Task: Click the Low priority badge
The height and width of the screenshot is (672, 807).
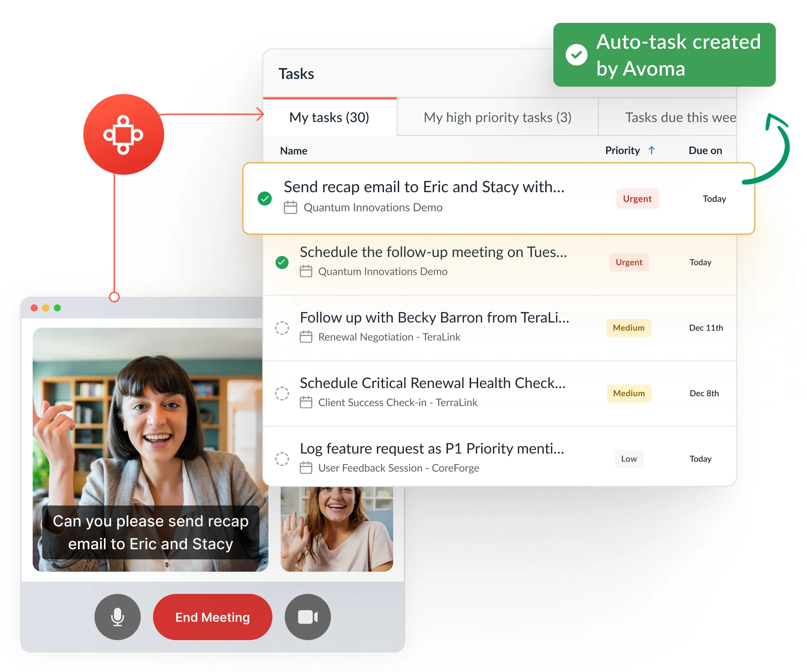Action: (x=629, y=459)
